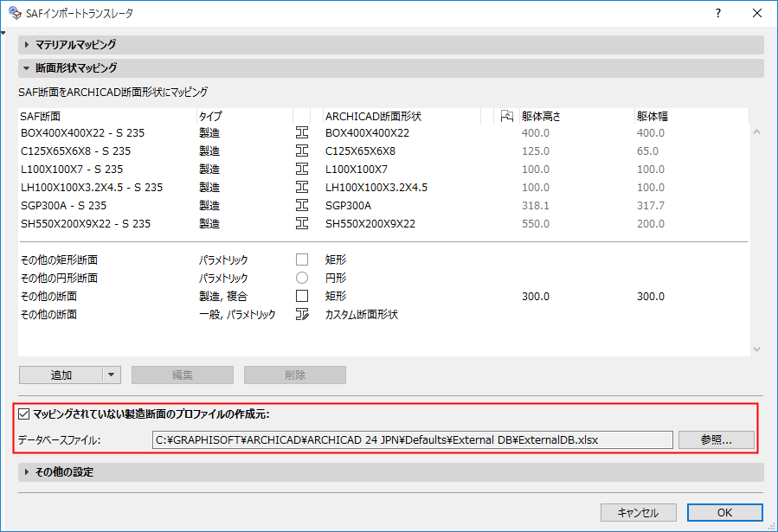Click the カスタム断面形状 text
Image resolution: width=778 pixels, height=532 pixels.
tap(361, 314)
